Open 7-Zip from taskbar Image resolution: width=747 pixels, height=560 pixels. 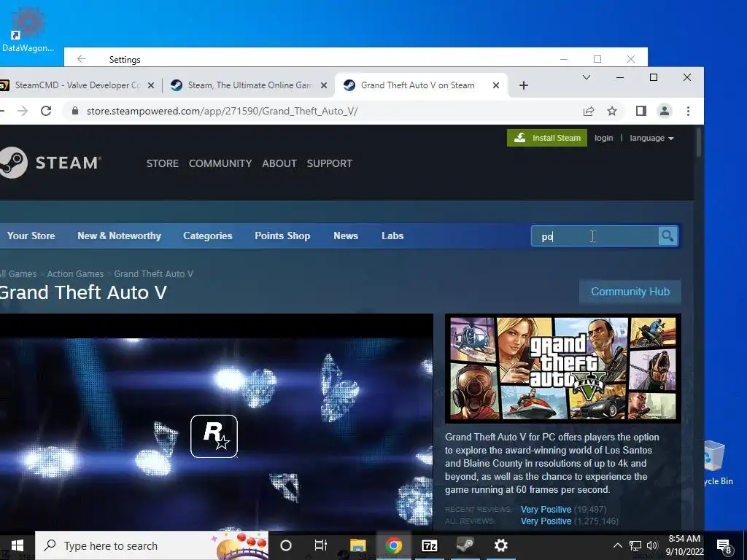click(x=429, y=545)
